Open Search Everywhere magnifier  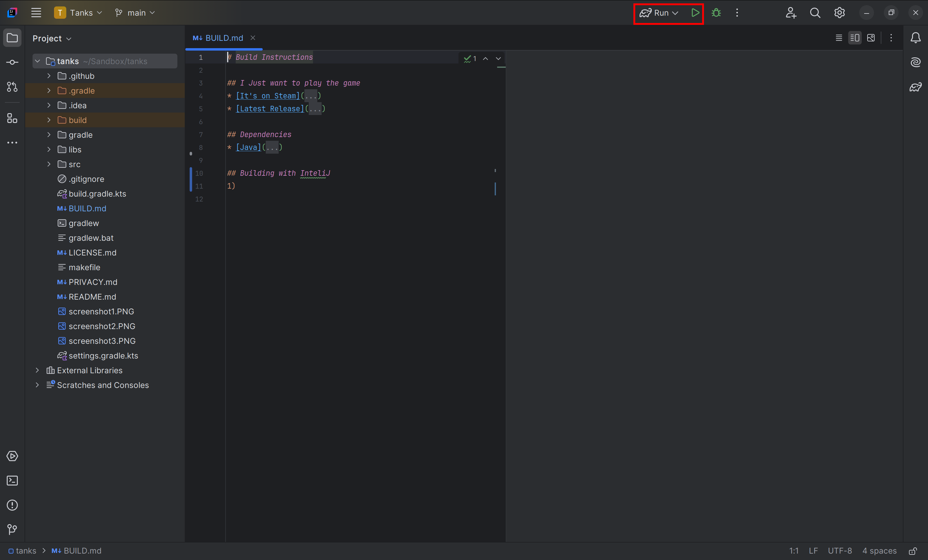click(x=815, y=13)
